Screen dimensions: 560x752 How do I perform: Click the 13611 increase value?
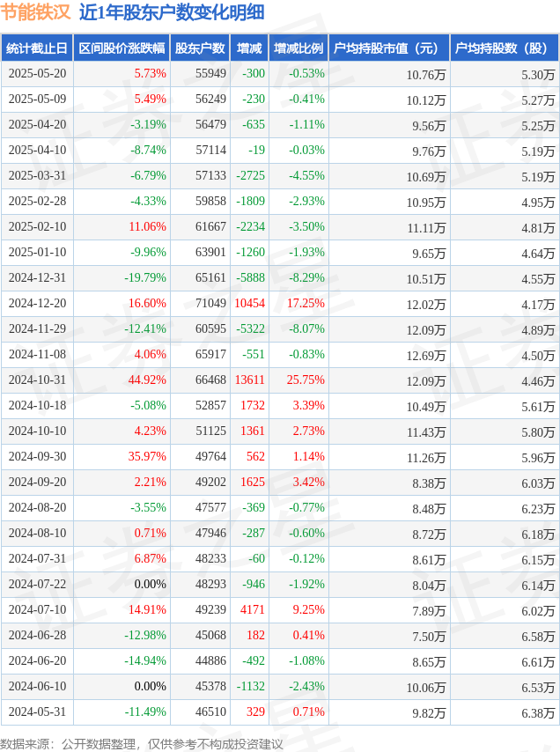pos(250,380)
